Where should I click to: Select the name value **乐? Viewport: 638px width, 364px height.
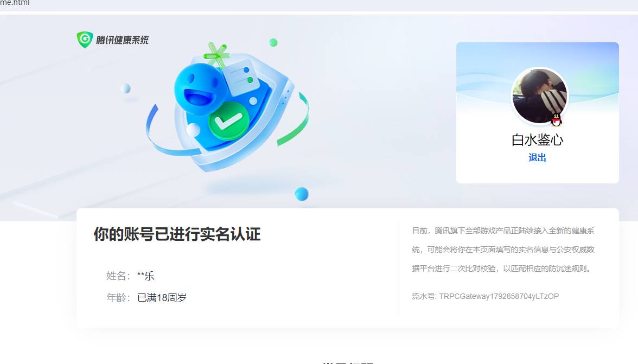click(x=145, y=276)
